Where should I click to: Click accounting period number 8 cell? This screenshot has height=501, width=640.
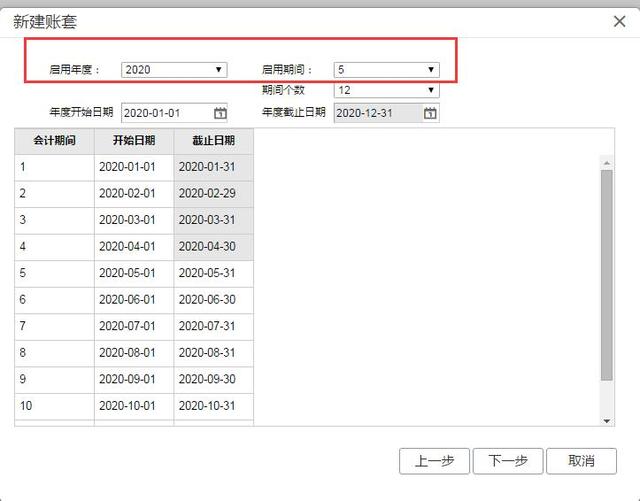[54, 353]
